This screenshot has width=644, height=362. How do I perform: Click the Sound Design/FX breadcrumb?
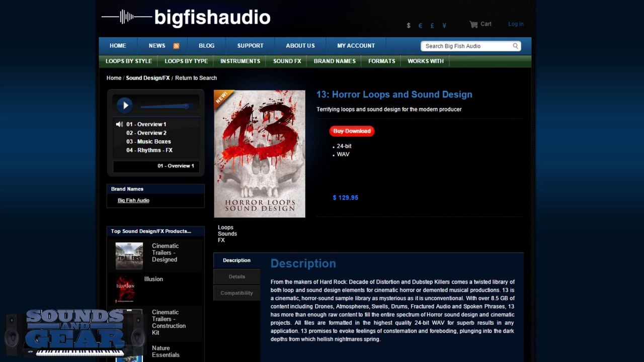pyautogui.click(x=148, y=78)
